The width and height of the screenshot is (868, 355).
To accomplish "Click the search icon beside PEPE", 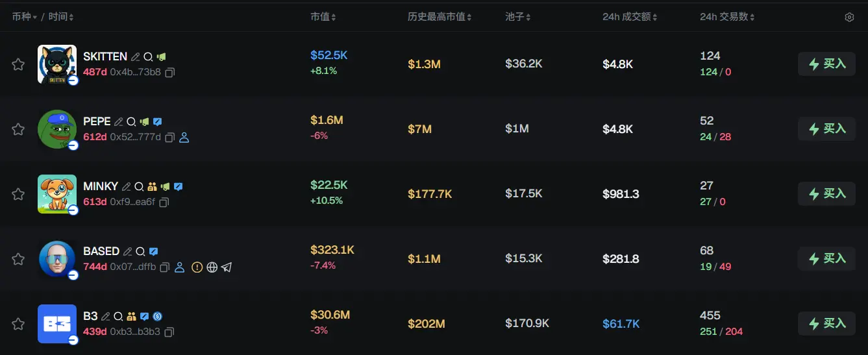I will coord(131,121).
